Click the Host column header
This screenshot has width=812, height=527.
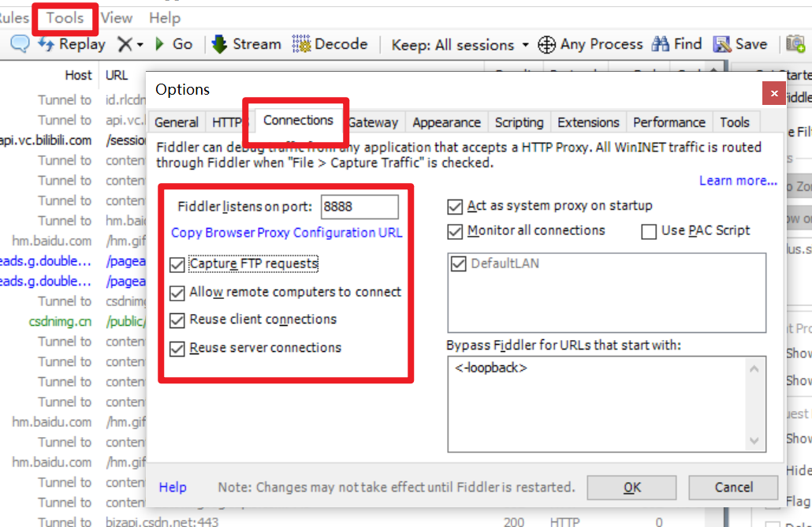pyautogui.click(x=78, y=75)
